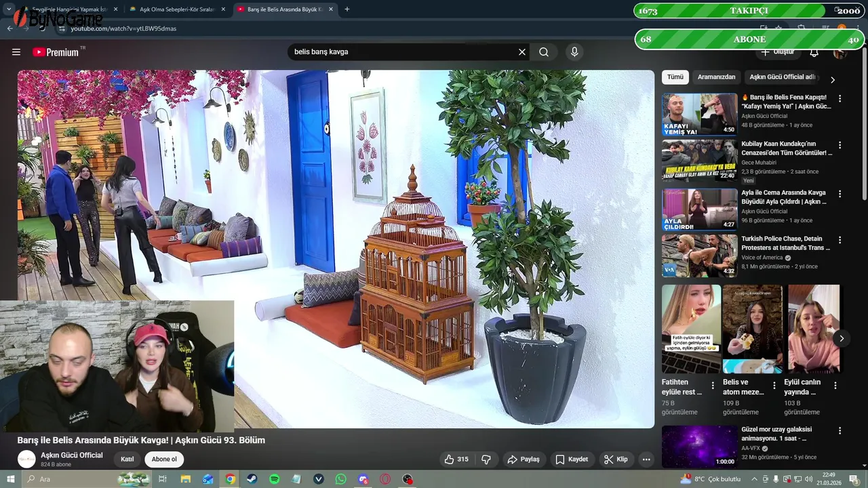Screen dimensions: 868x488
Task: Show next filter chips arrow
Action: click(833, 79)
